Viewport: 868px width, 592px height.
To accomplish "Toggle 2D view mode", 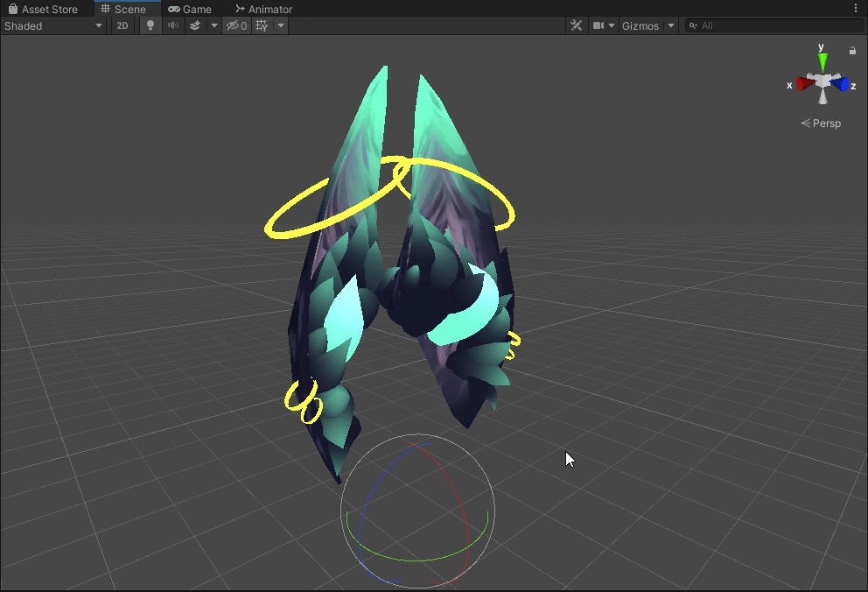I will click(x=122, y=25).
